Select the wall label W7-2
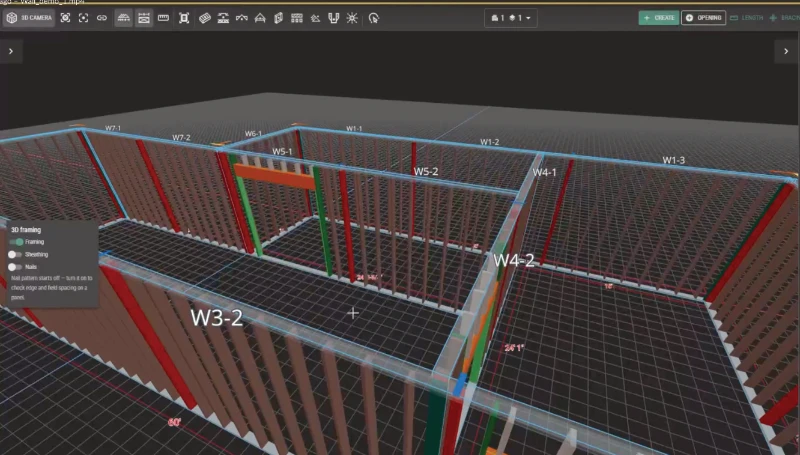 (x=181, y=138)
